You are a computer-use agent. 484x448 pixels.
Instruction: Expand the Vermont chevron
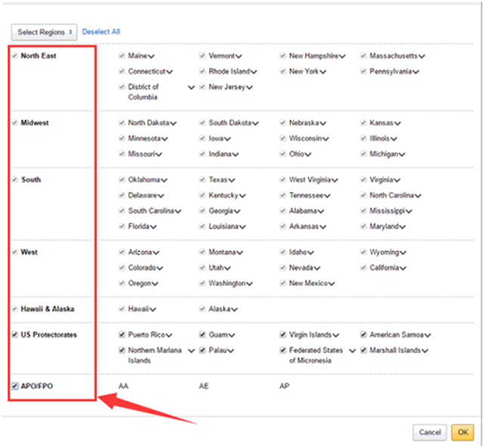point(239,57)
